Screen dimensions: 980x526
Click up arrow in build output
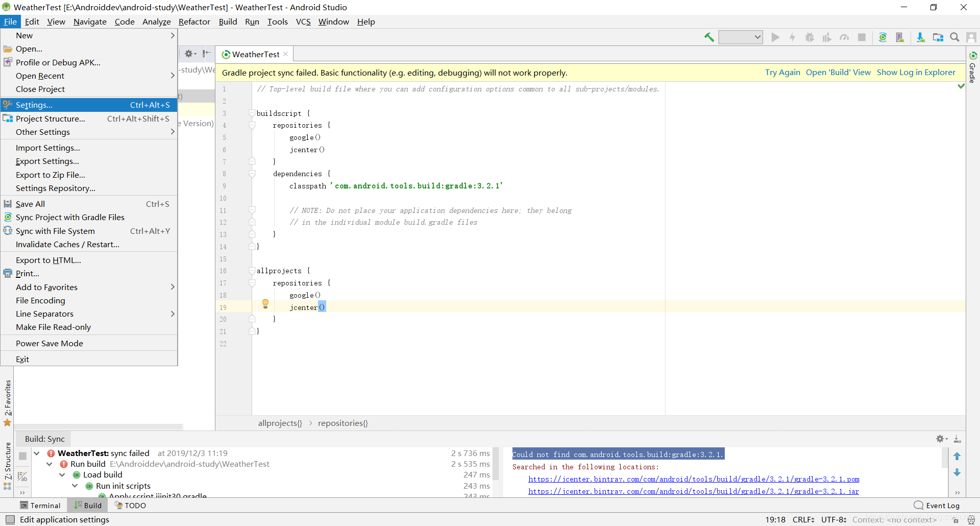click(957, 456)
